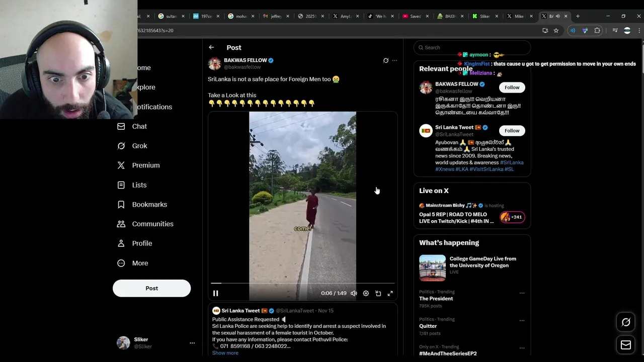Viewport: 644px width, 362px height.
Task: Follow Sri Lanka Tweet
Action: point(512,131)
